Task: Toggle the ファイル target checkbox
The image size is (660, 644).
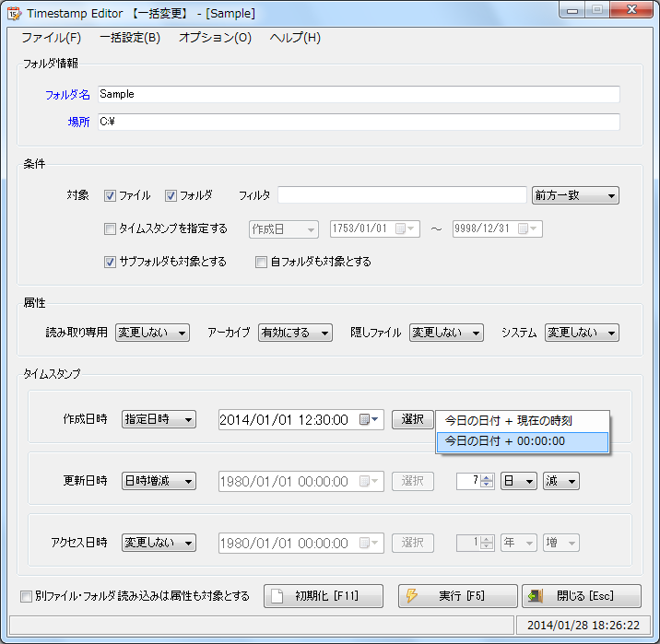Action: (110, 195)
